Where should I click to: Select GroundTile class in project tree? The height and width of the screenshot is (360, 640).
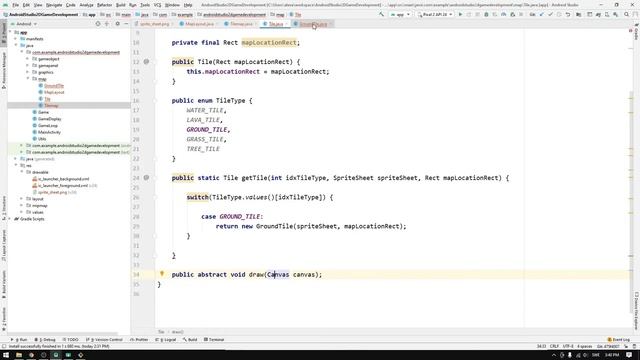[x=54, y=85]
